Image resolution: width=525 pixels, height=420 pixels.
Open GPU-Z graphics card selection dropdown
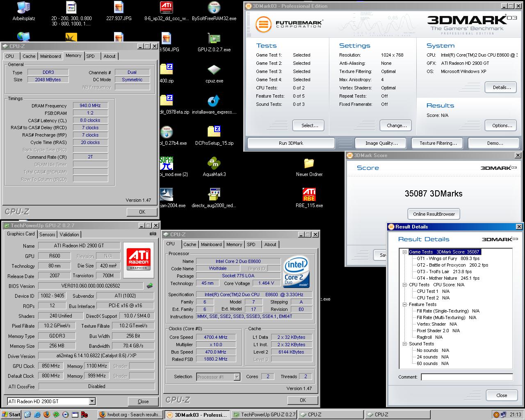92,401
